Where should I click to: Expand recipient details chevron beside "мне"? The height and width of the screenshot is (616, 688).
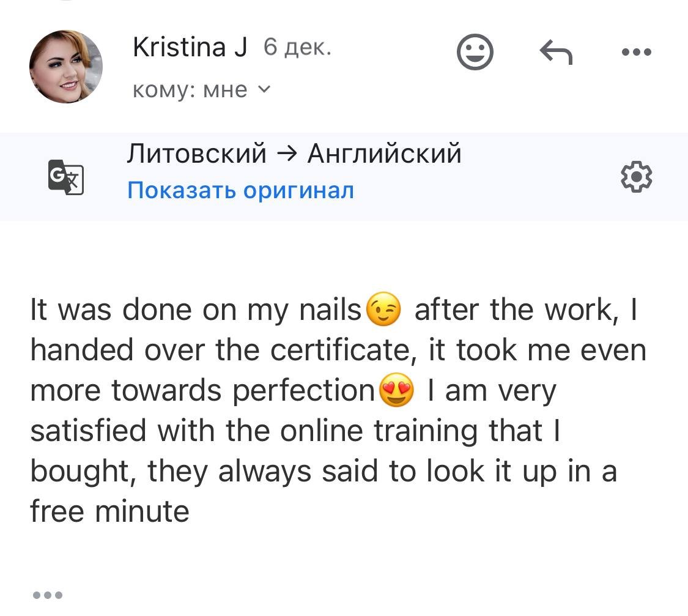pyautogui.click(x=264, y=90)
